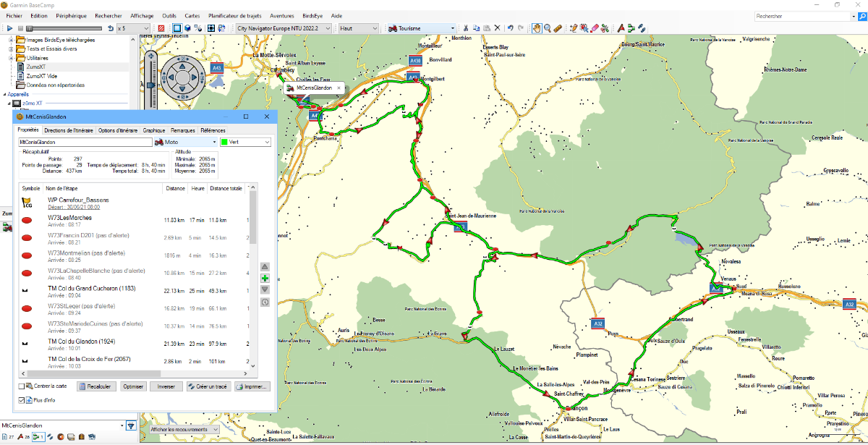Viewport: 868px width, 445px height.
Task: Click the clock timing button
Action: [x=265, y=302]
